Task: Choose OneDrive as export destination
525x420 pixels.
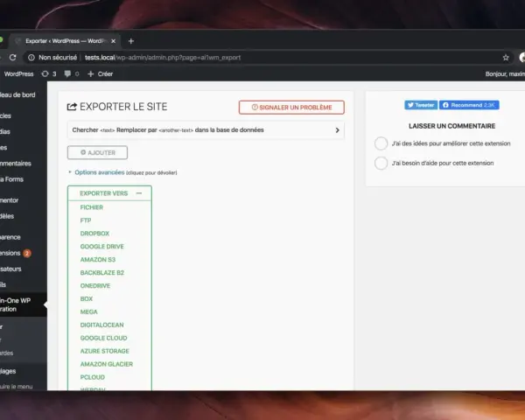Action: tap(95, 286)
